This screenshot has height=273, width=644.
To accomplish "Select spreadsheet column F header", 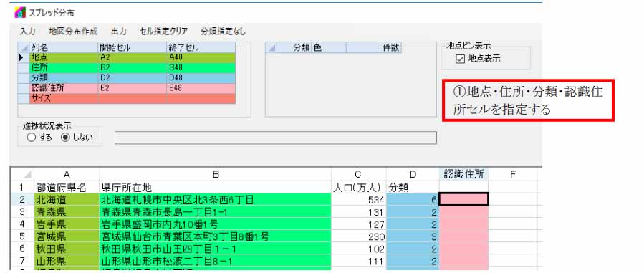I will point(513,175).
